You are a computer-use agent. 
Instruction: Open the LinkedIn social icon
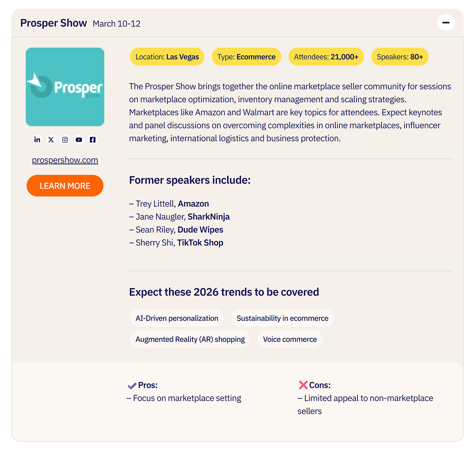37,140
